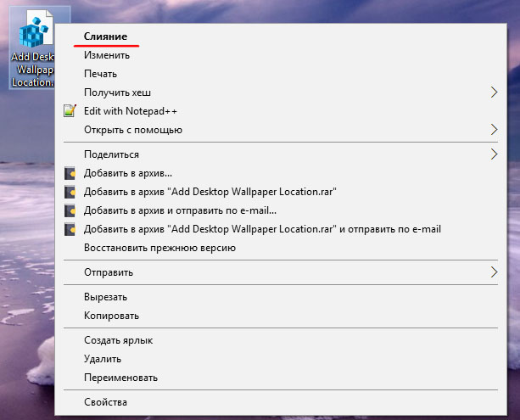Click the WinRAR icon beside 'Добавить в архив и отправить по e-mail...'
The width and height of the screenshot is (520, 420).
pyautogui.click(x=70, y=210)
